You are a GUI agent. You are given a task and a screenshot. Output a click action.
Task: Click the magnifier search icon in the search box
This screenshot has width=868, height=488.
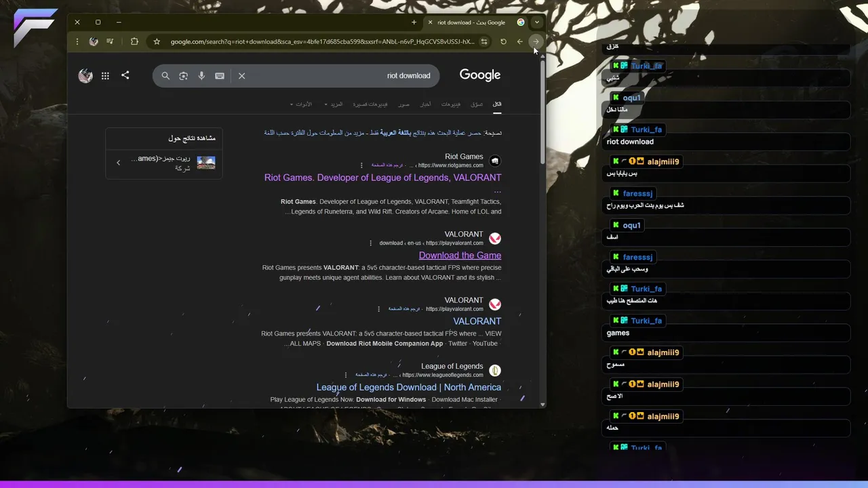pyautogui.click(x=165, y=76)
